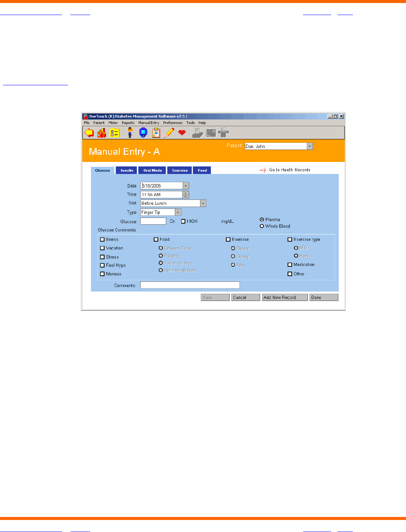This screenshot has width=406, height=532.
Task: Check the HIGH checkbox
Action: click(183, 221)
